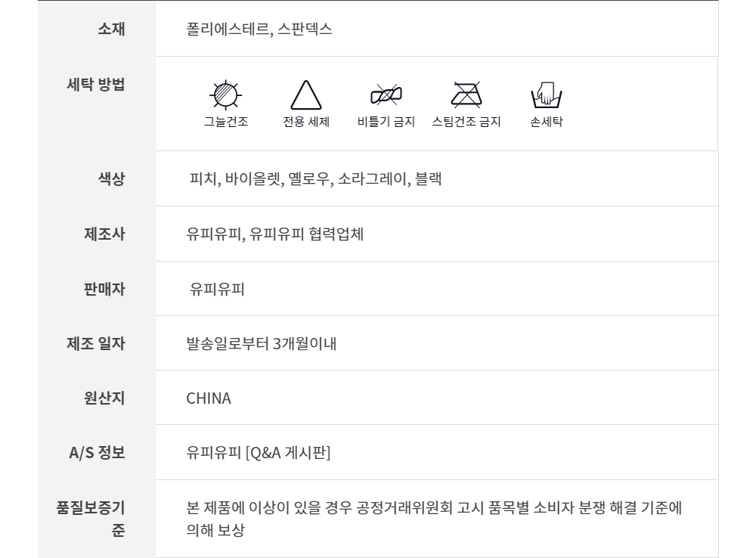Click the shade-dry (그늘건조) sun icon

tap(225, 95)
